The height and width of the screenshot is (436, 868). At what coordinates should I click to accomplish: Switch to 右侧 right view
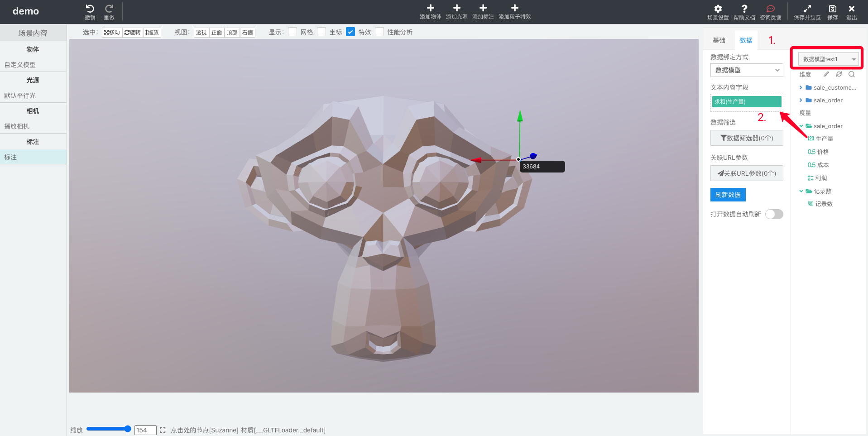(x=248, y=33)
